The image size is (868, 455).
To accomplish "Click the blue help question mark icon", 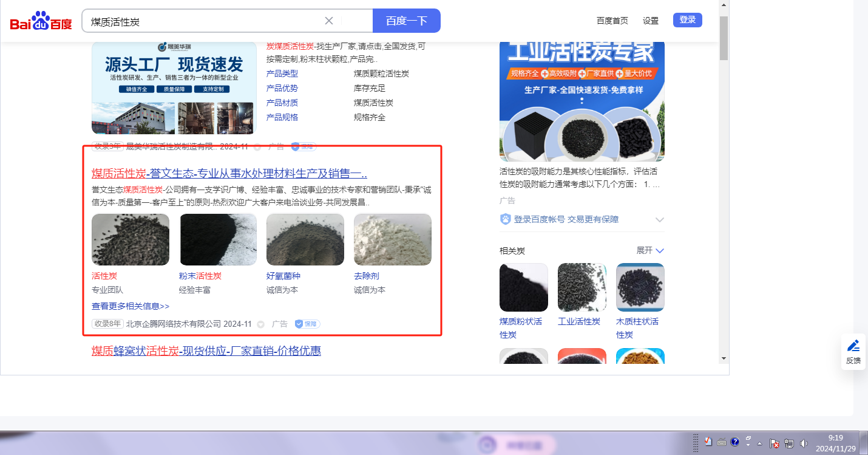I will tap(734, 442).
